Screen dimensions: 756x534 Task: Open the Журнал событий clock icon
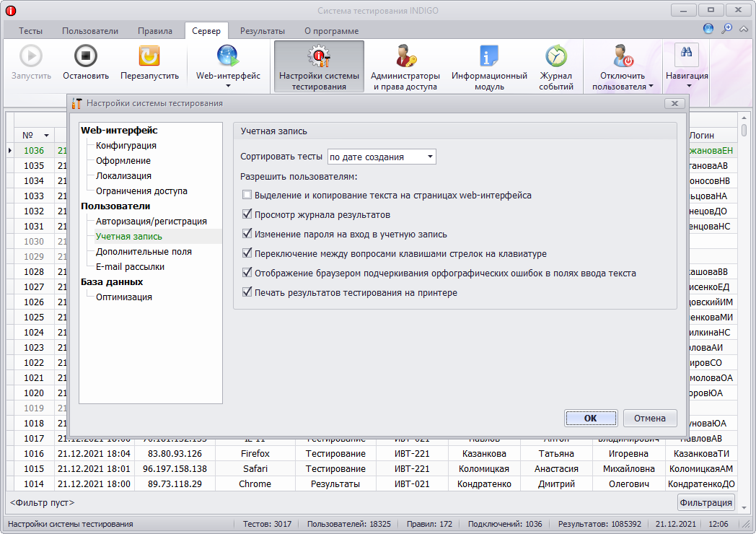[x=556, y=56]
